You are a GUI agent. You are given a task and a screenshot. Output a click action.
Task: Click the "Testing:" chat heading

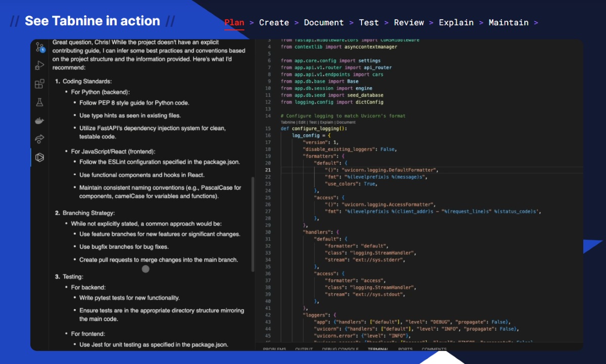(x=73, y=277)
